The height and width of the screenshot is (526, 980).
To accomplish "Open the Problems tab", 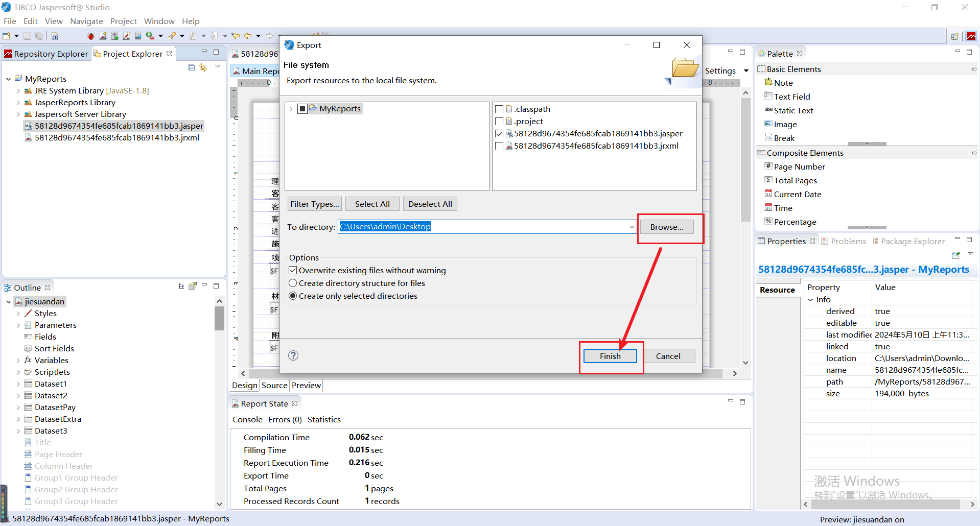I will (x=844, y=241).
